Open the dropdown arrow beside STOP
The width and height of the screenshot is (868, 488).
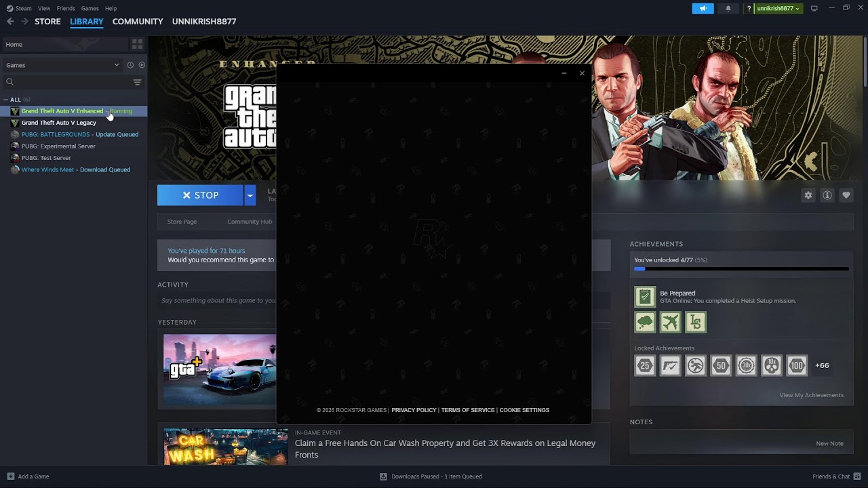click(x=250, y=195)
